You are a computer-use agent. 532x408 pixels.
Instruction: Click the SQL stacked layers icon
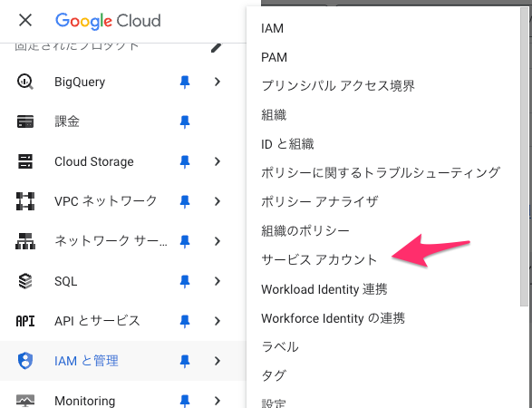pos(25,281)
